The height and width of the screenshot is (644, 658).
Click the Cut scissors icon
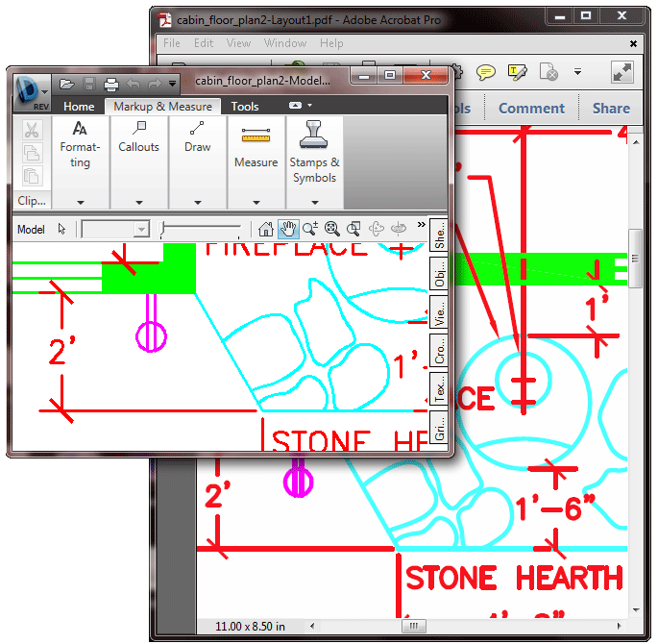[32, 130]
